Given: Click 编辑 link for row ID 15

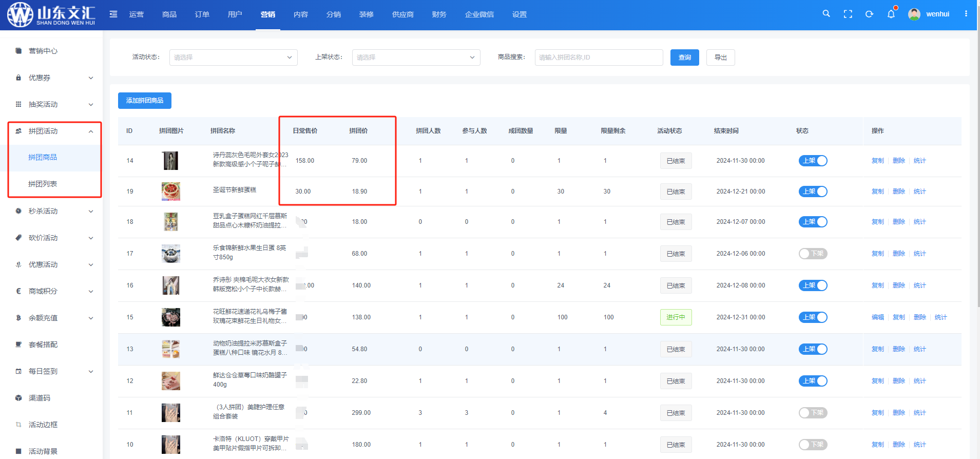Looking at the screenshot, I should coord(877,317).
